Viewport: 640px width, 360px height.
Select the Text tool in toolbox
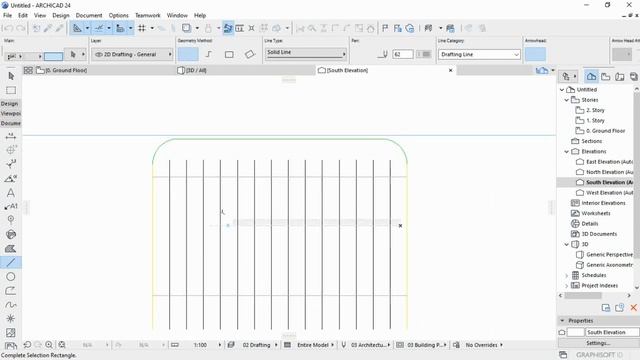pos(11,193)
